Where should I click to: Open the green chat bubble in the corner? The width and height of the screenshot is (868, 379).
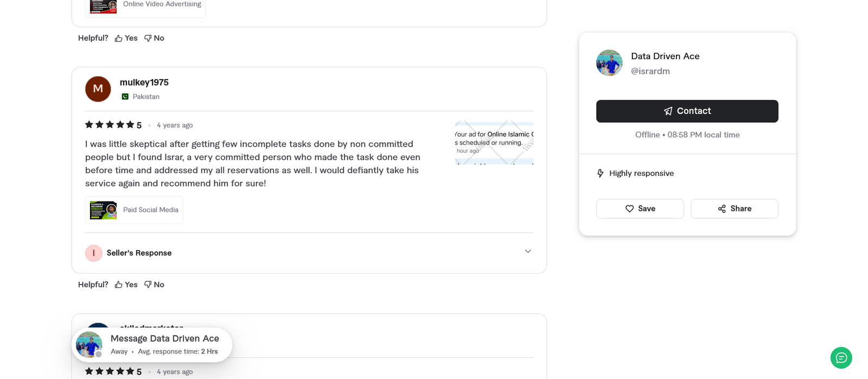tap(840, 358)
